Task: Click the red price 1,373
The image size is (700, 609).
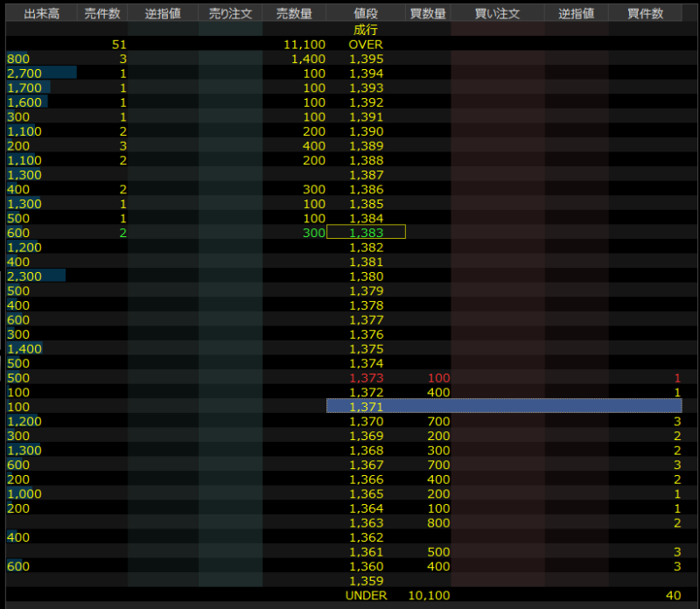Action: coord(366,378)
